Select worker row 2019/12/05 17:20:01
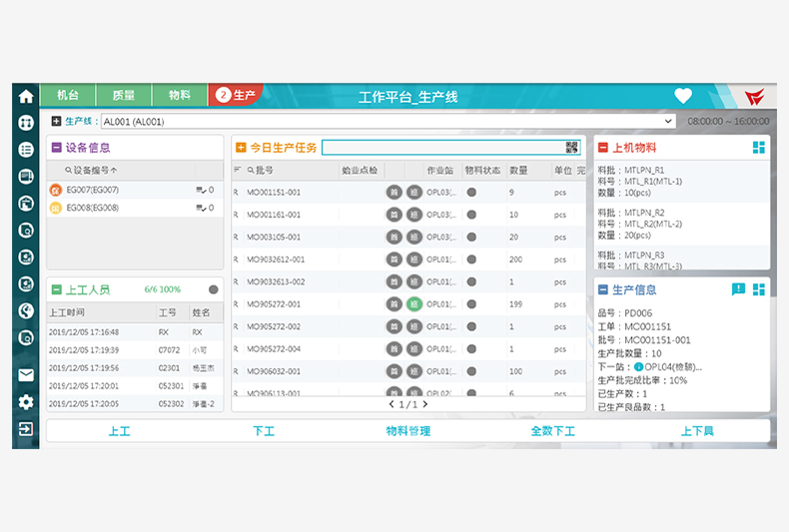This screenshot has width=789, height=532. click(135, 385)
